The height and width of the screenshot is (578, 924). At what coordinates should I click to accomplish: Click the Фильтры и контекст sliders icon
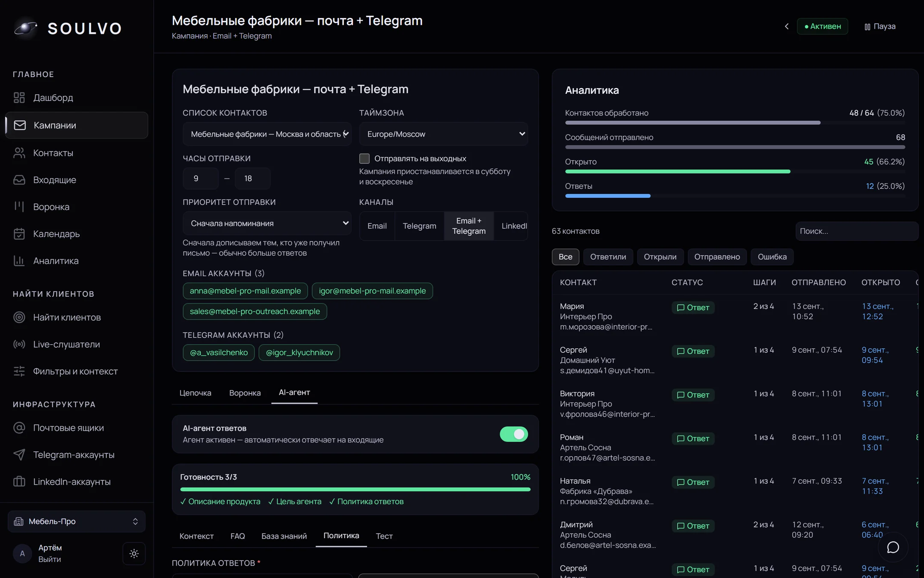(19, 371)
